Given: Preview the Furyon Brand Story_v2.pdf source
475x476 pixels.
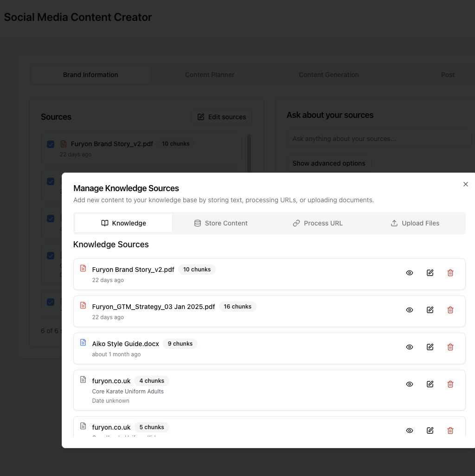Looking at the screenshot, I should pos(409,273).
